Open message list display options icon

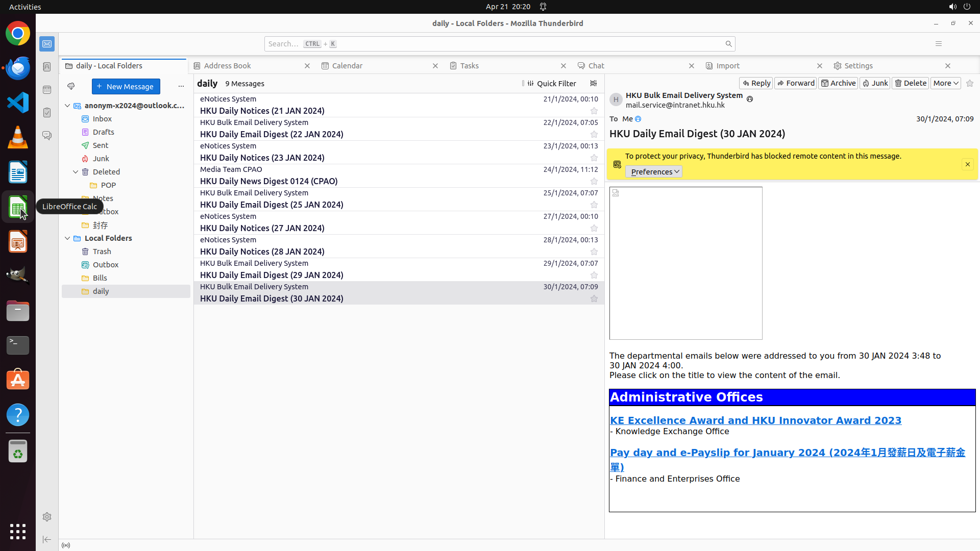click(x=593, y=83)
